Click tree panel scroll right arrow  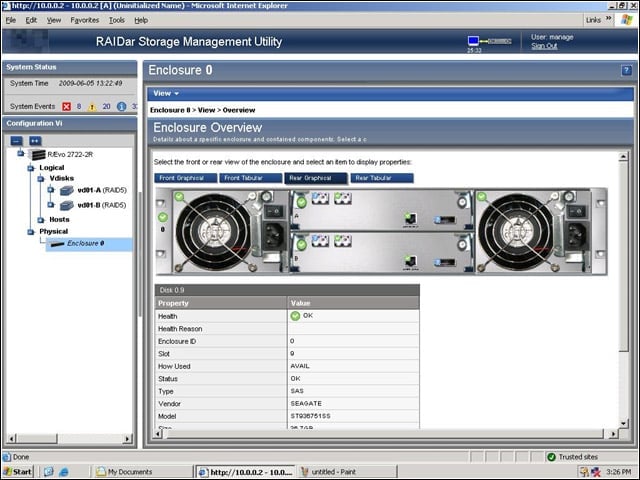click(x=127, y=439)
